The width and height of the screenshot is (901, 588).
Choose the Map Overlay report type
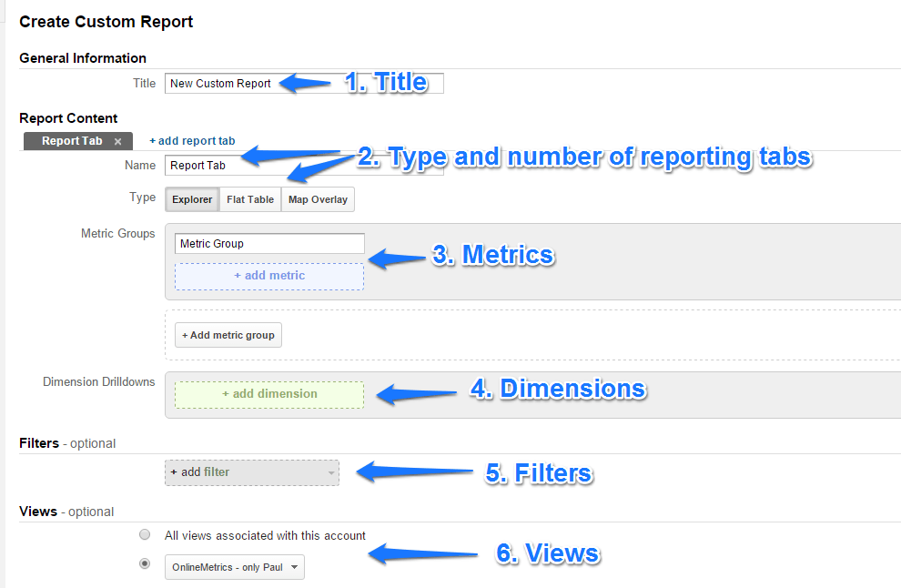pos(317,198)
